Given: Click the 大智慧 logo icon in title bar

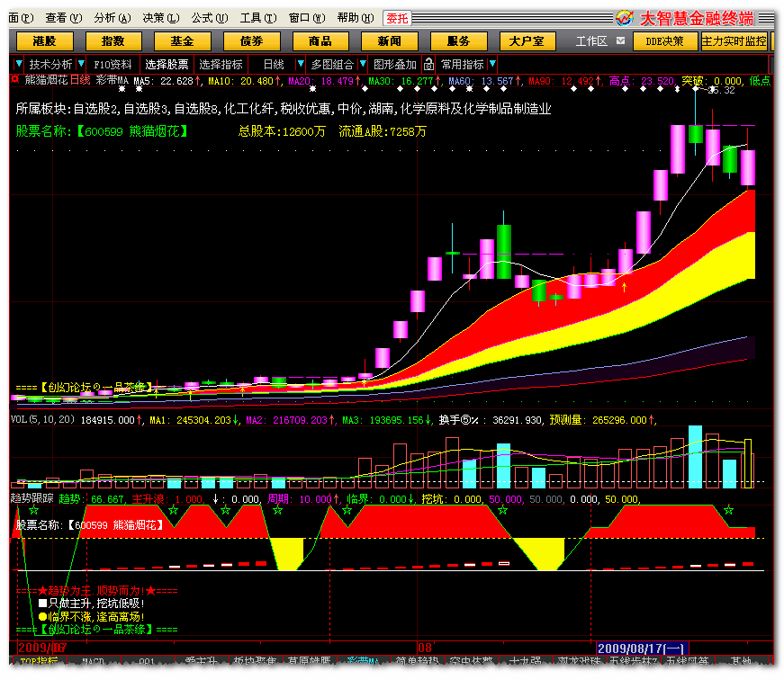Looking at the screenshot, I should [625, 18].
